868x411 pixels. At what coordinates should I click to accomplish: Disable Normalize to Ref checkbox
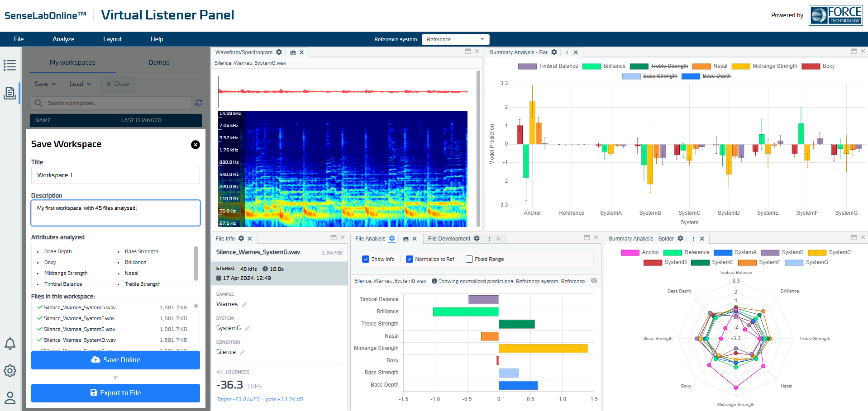point(410,259)
